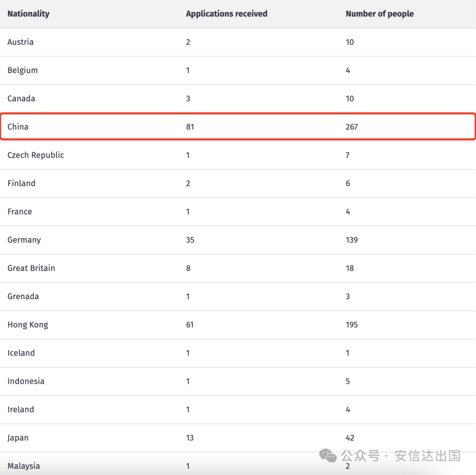Click Grenada's people count 3

348,297
